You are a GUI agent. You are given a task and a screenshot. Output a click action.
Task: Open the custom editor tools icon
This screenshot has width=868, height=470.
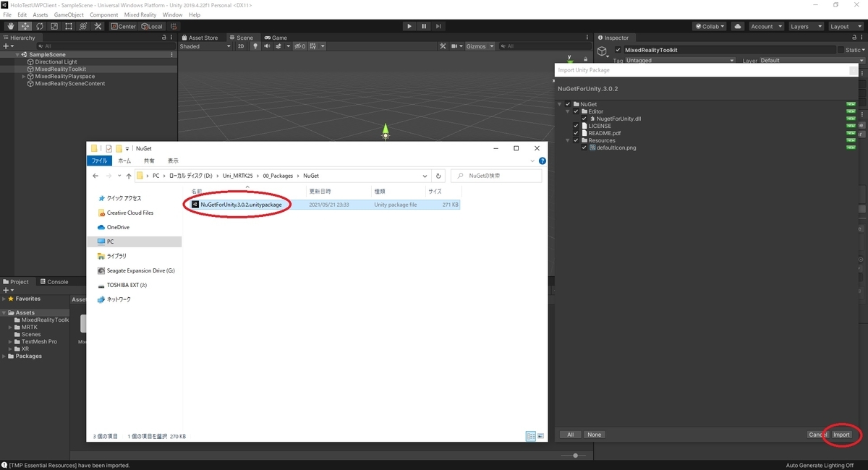click(97, 26)
